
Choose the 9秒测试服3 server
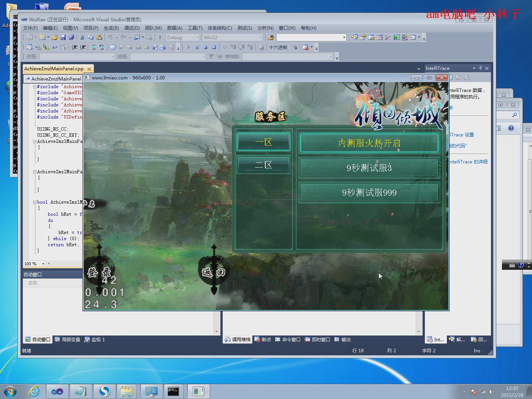click(369, 168)
